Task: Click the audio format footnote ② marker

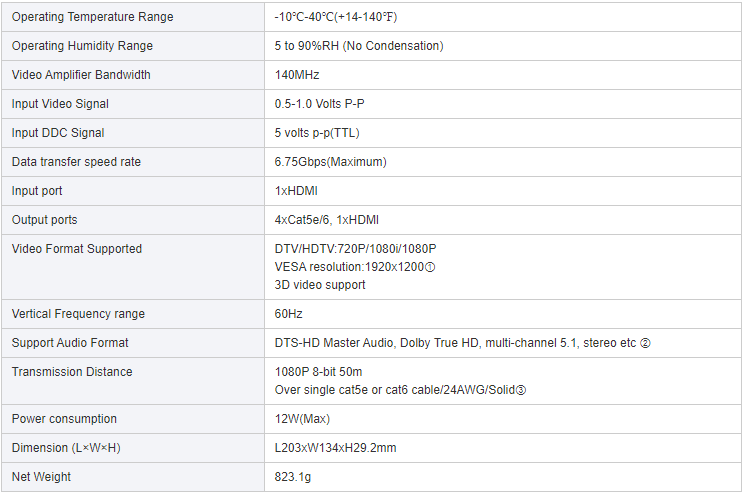Action: [x=645, y=343]
